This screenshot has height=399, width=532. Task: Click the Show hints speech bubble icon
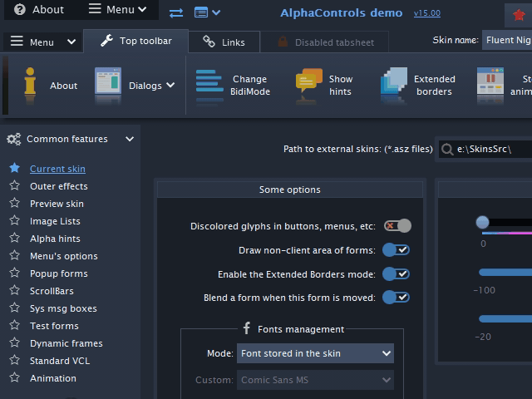coord(308,81)
